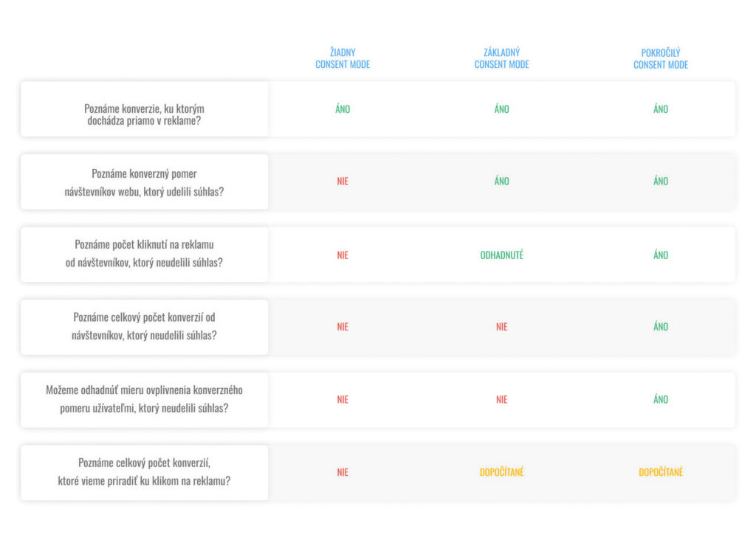The width and height of the screenshot is (756, 546).
Task: Click red "NIE" in the konverzný pomer row
Action: 343,182
